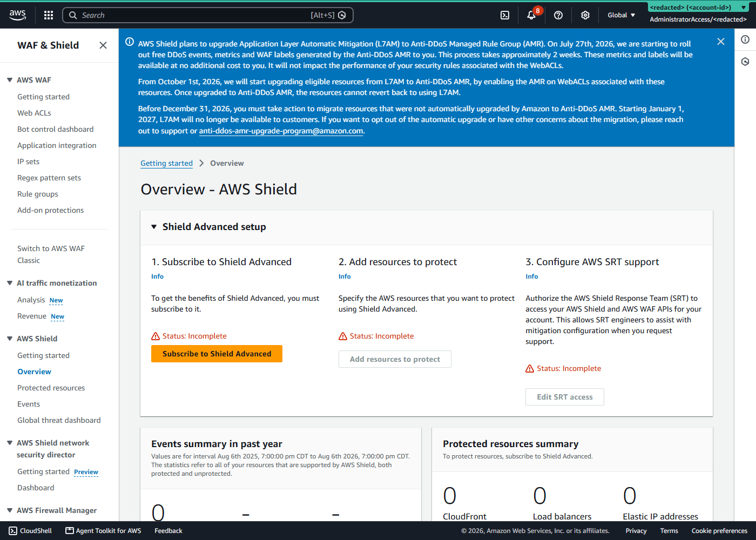Open Terms link in footer
This screenshot has height=540, width=756.
[x=669, y=531]
